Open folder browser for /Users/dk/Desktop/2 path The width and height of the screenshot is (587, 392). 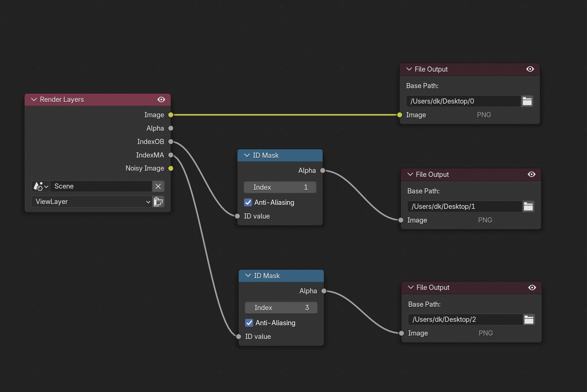tap(529, 320)
